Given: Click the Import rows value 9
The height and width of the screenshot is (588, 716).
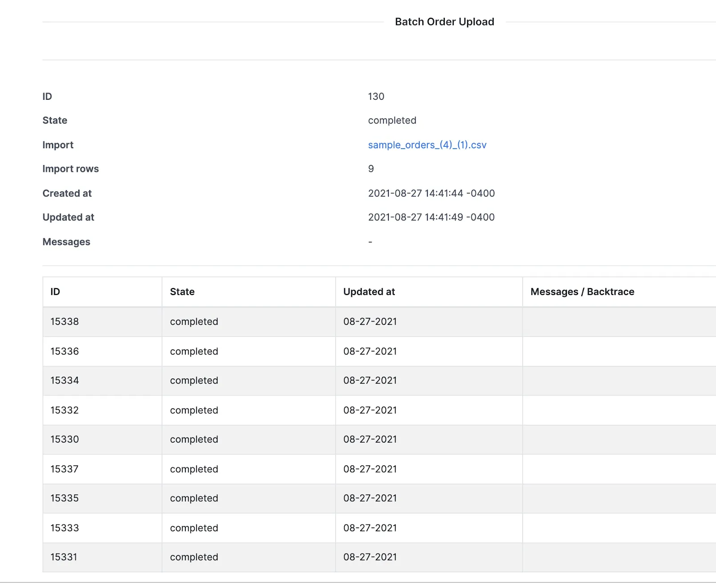Looking at the screenshot, I should click(371, 169).
